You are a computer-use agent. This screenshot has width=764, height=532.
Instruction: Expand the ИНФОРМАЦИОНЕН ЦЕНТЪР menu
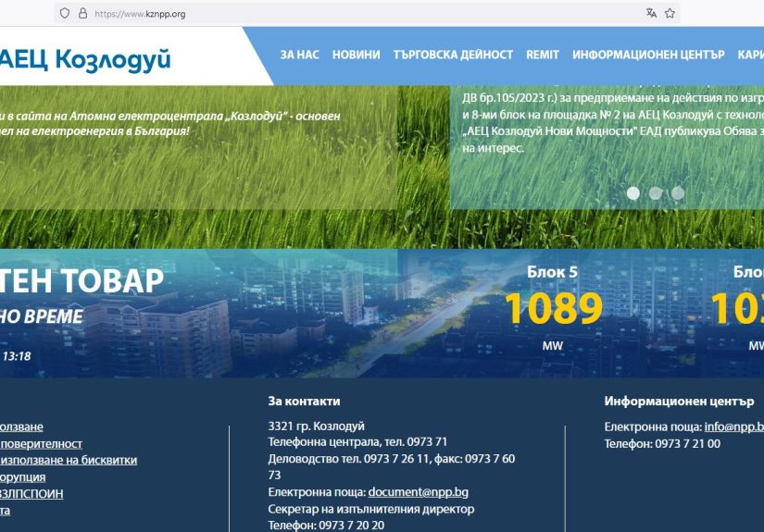point(648,55)
